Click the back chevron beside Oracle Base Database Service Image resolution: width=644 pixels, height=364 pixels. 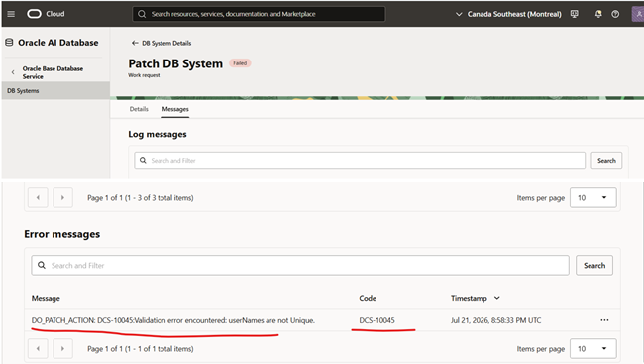tap(13, 72)
